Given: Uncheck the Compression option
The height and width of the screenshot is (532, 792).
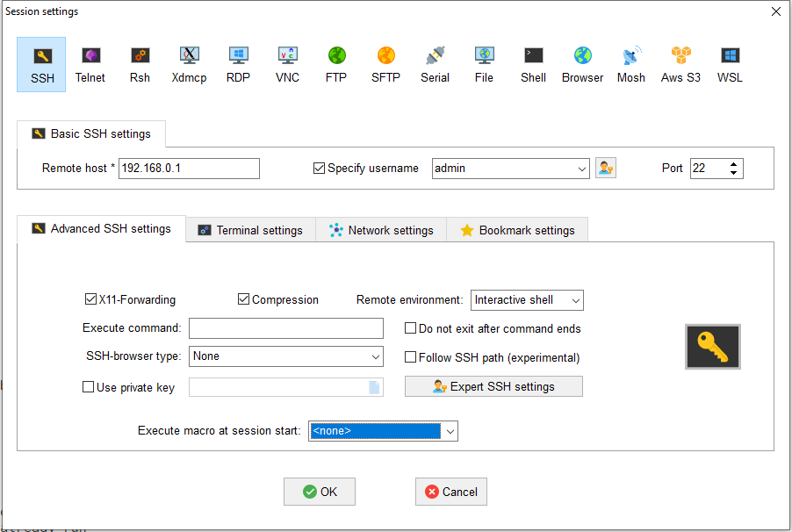Looking at the screenshot, I should (x=244, y=299).
